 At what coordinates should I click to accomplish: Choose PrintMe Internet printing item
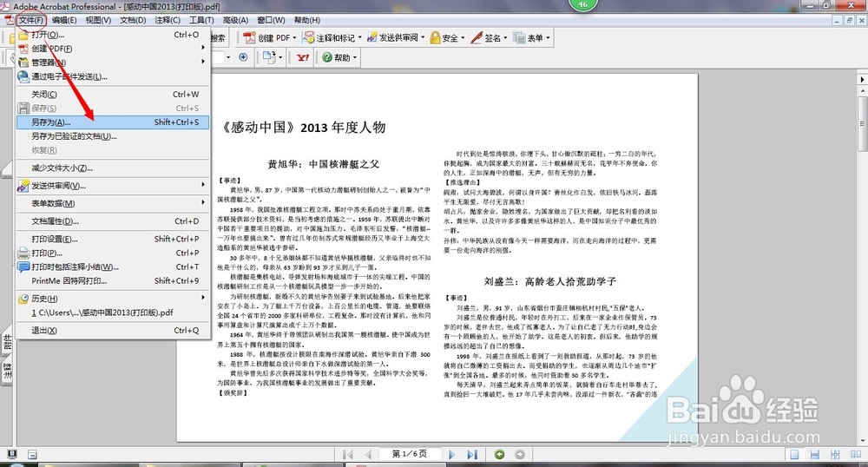(x=113, y=280)
